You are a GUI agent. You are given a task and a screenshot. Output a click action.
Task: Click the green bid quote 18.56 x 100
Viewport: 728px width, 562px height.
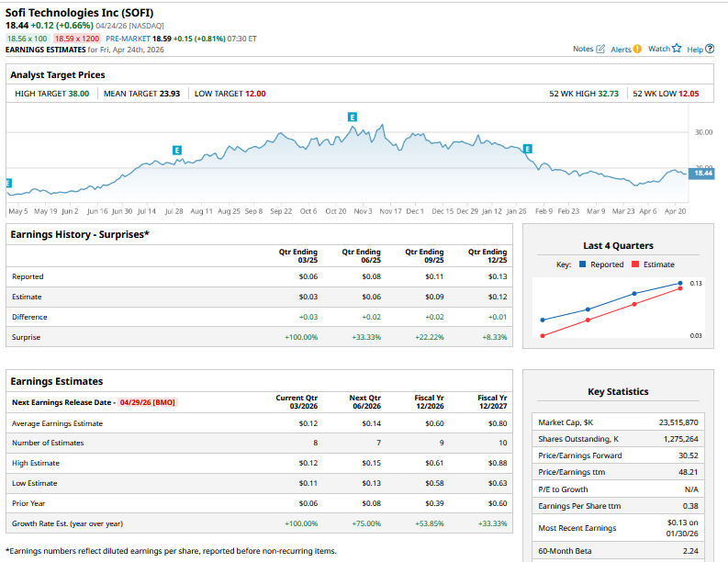pos(28,39)
